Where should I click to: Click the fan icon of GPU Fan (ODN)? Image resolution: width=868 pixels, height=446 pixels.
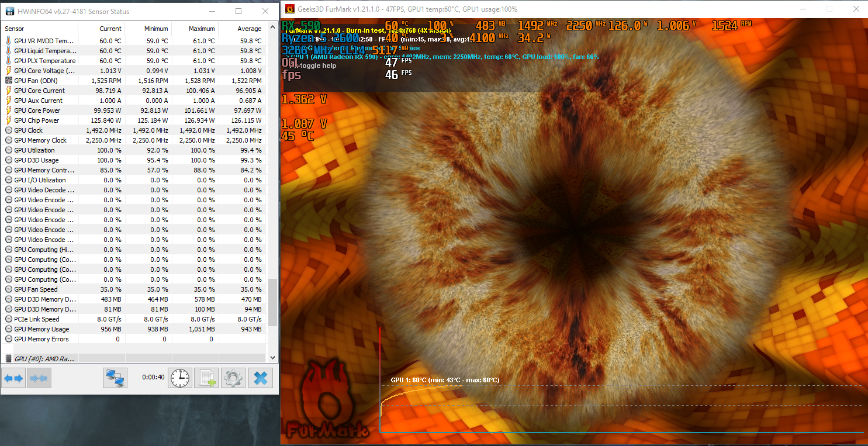[x=8, y=81]
